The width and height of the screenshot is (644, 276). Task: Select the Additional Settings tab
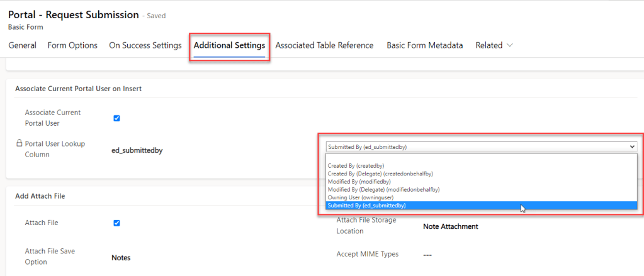pos(229,45)
